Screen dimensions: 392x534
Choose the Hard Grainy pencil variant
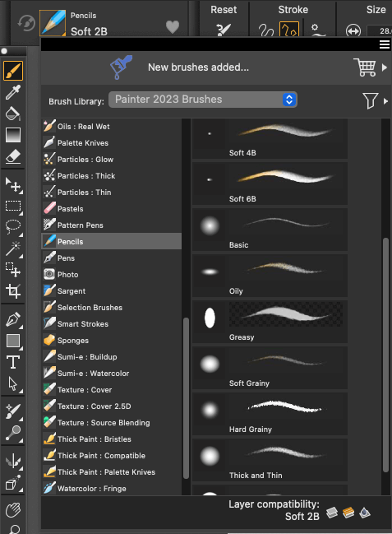pyautogui.click(x=270, y=414)
